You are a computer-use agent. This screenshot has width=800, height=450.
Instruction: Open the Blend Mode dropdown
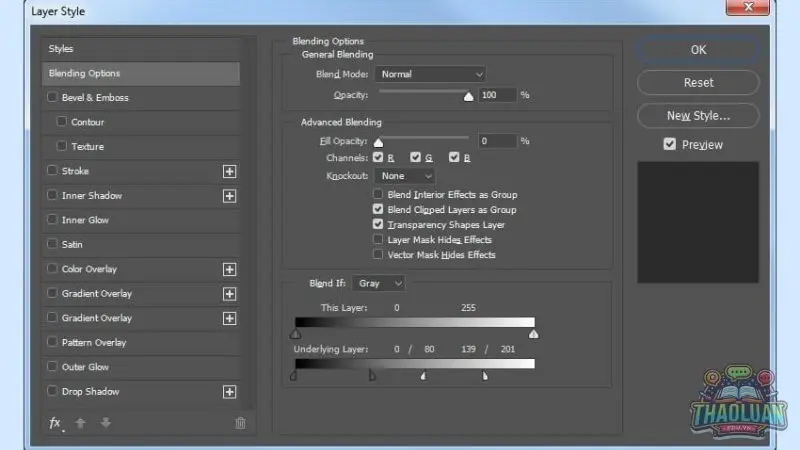tap(430, 74)
